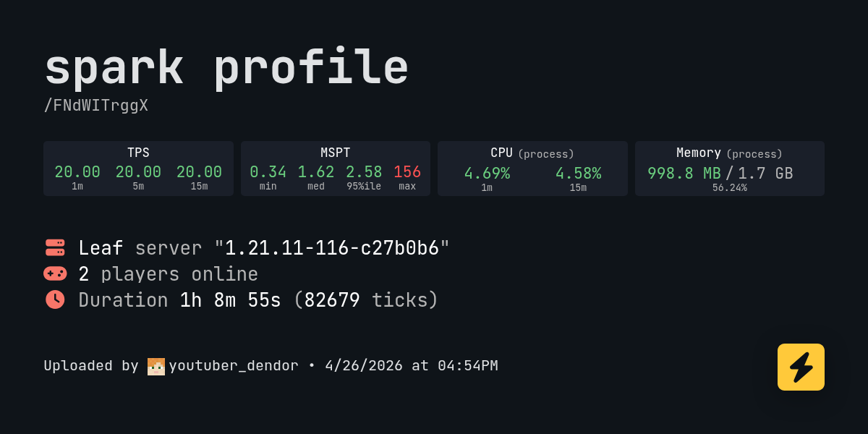The width and height of the screenshot is (868, 434).
Task: Click the TPS 1m value 20.00
Action: (x=77, y=172)
